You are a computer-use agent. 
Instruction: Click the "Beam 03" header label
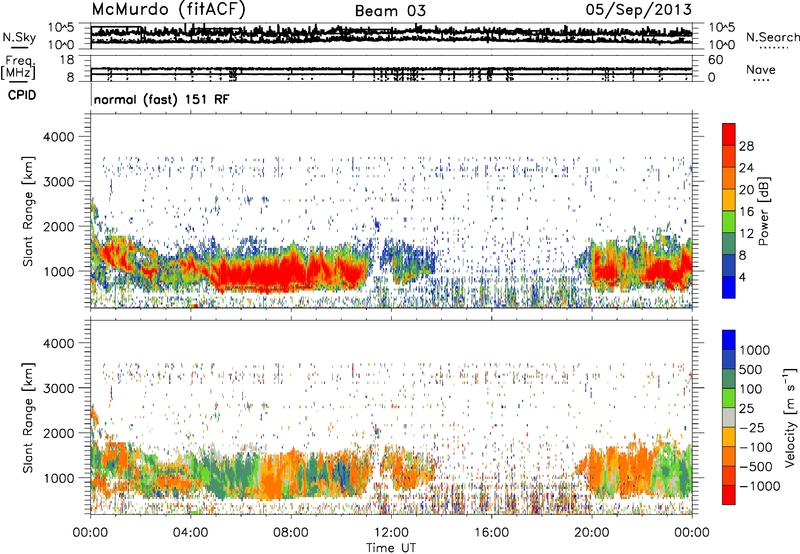point(390,11)
